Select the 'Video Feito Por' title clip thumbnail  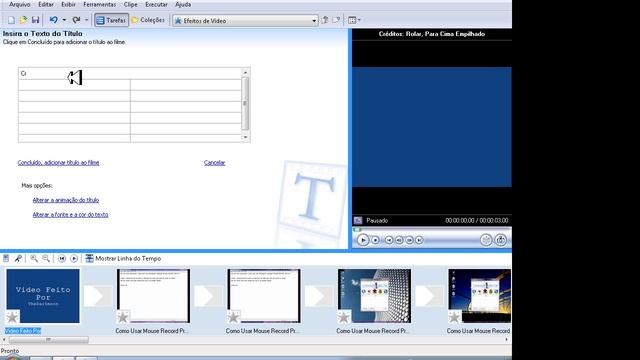click(x=43, y=296)
